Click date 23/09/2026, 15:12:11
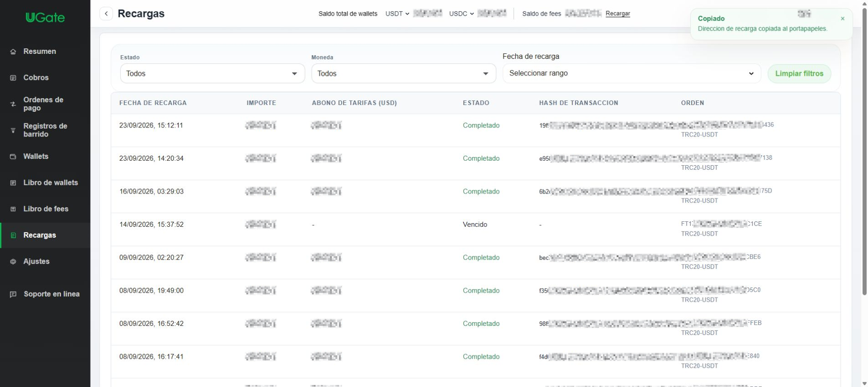Viewport: 868px width, 387px height. [151, 125]
